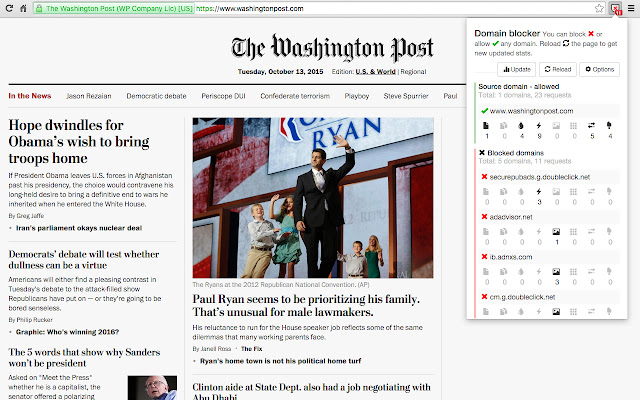The height and width of the screenshot is (400, 640).
Task: Open 'Iran's parliament okays nuclear deal' link
Action: click(x=79, y=228)
